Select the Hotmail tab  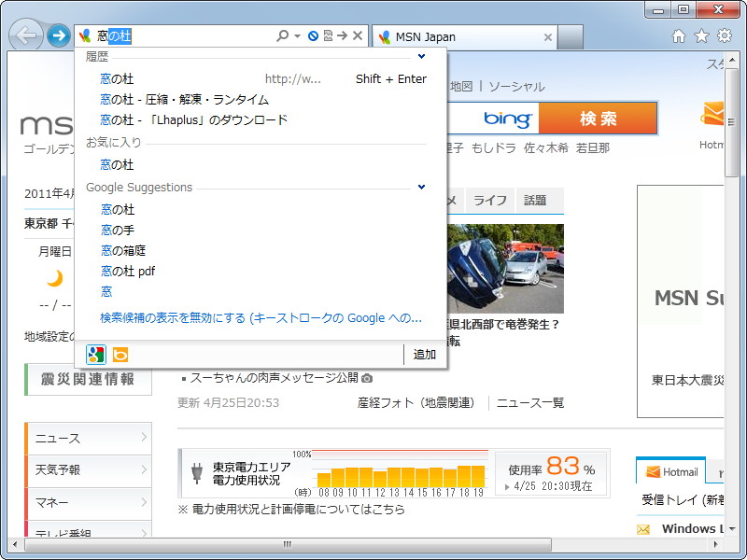tap(670, 470)
